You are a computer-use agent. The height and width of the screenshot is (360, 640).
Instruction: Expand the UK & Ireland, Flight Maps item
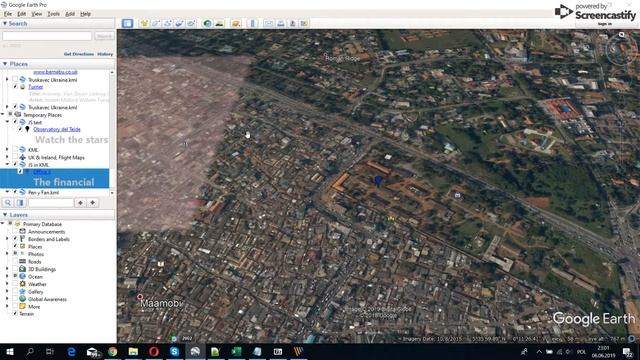click(7, 157)
